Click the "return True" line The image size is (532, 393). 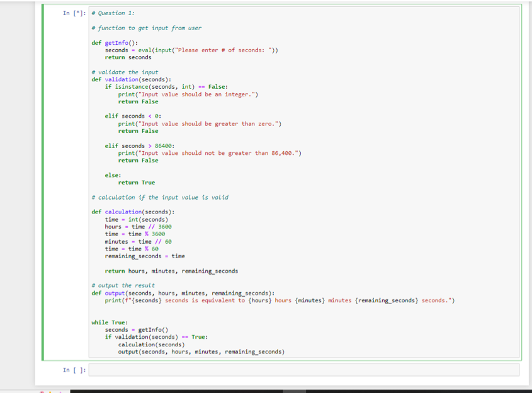(x=137, y=183)
